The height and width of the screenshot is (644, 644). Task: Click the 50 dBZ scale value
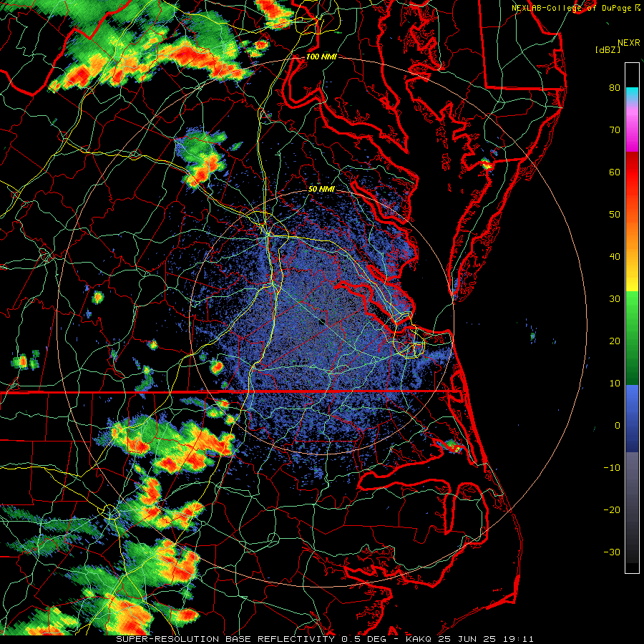pyautogui.click(x=615, y=215)
